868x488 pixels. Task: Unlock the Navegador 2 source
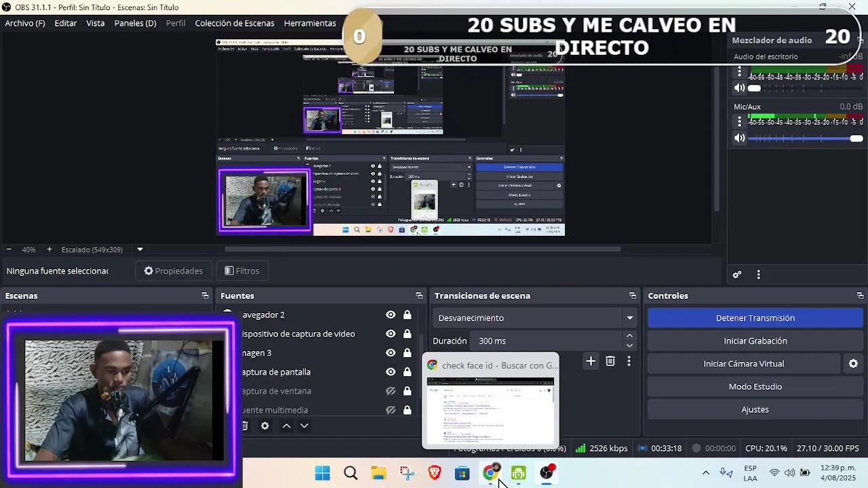click(x=407, y=314)
